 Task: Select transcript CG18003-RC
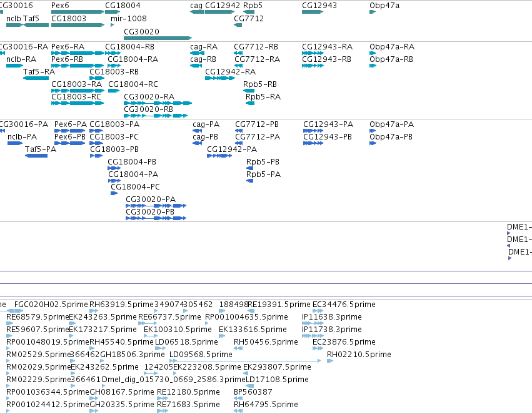coord(78,103)
